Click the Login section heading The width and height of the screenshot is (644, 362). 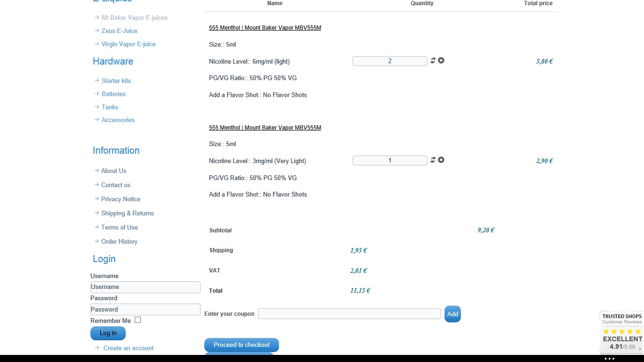[x=104, y=259]
